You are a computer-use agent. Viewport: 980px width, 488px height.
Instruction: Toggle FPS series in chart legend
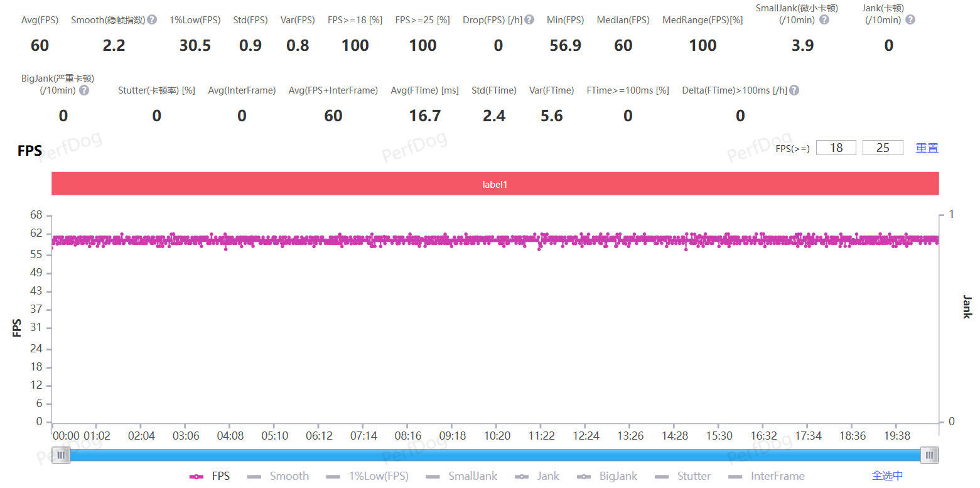pos(210,476)
